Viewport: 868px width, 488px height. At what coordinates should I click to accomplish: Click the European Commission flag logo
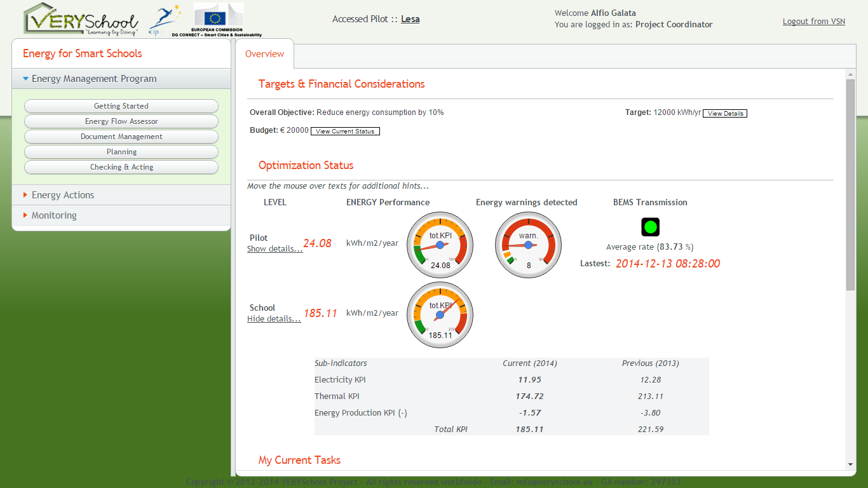[218, 18]
